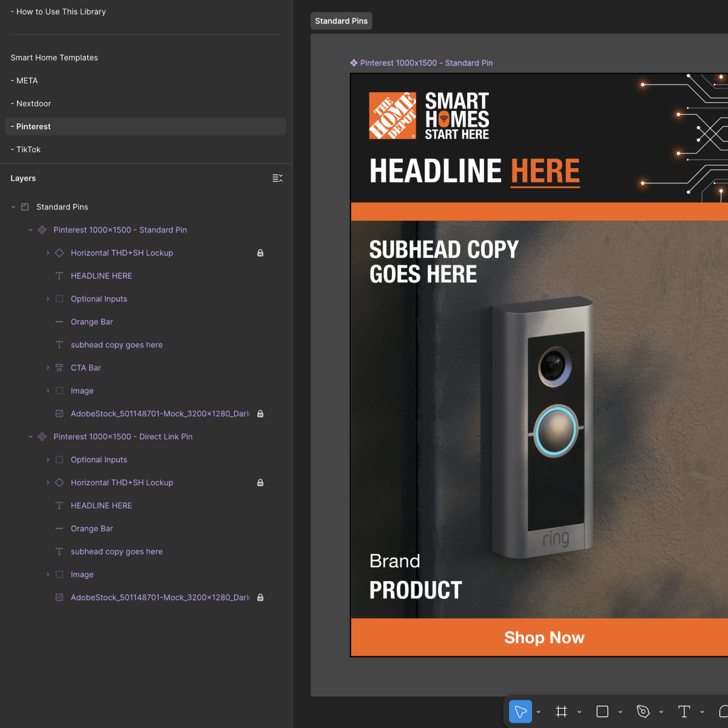The image size is (728, 728).
Task: Switch to the Nextdoor page
Action: (146, 104)
